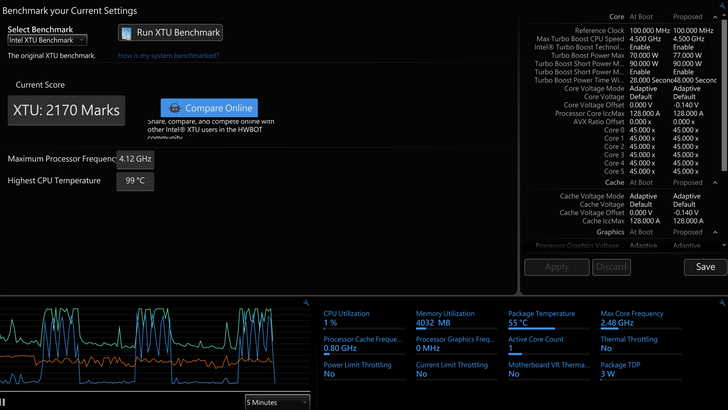The image size is (728, 410).
Task: Click the Compare Online button
Action: (208, 107)
